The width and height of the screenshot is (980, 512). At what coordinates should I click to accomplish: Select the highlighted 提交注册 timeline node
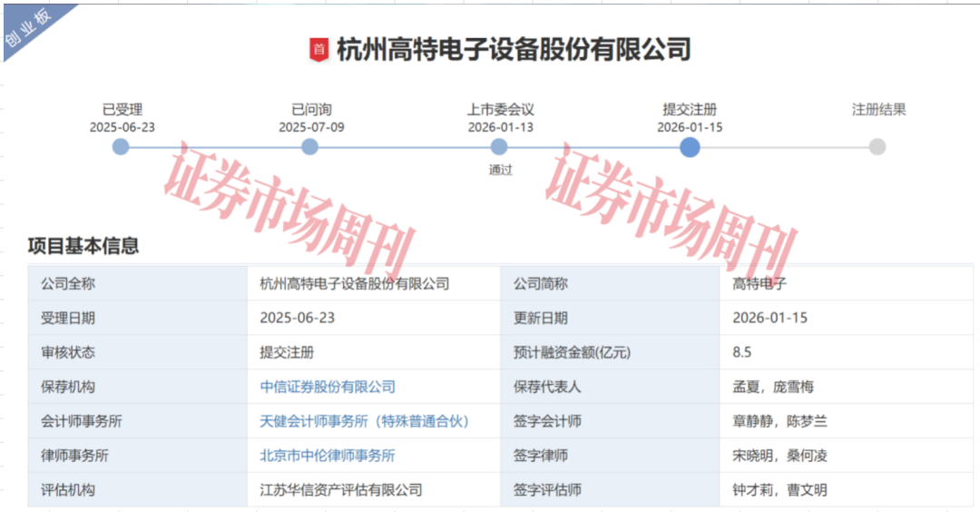tap(690, 148)
